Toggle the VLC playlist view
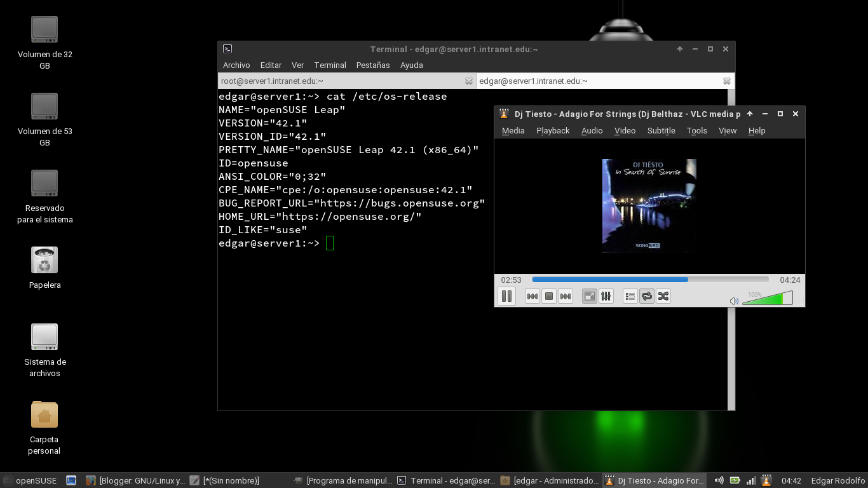Image resolution: width=868 pixels, height=488 pixels. tap(630, 296)
